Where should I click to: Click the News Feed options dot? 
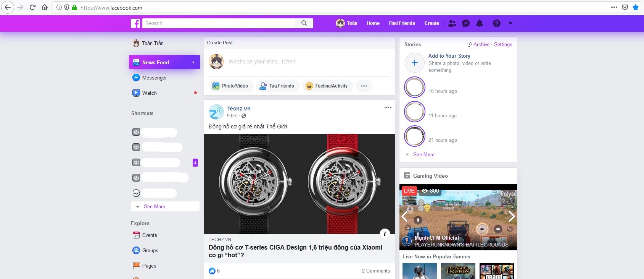193,62
